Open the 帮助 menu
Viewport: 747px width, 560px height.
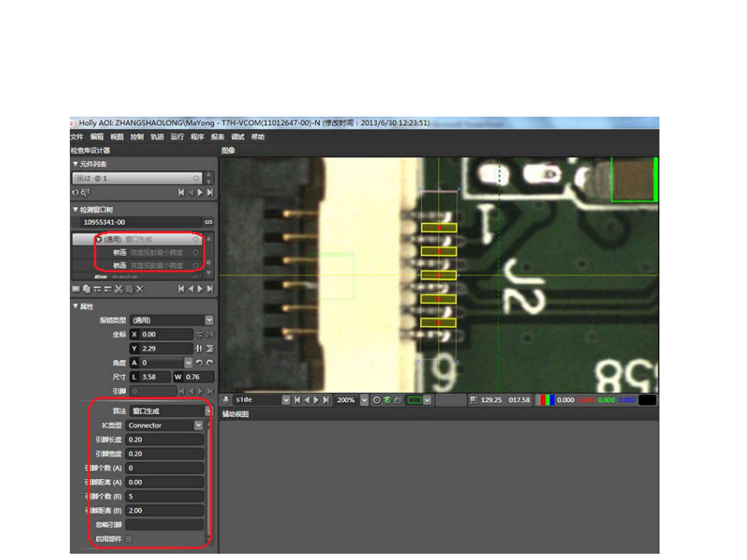(258, 137)
